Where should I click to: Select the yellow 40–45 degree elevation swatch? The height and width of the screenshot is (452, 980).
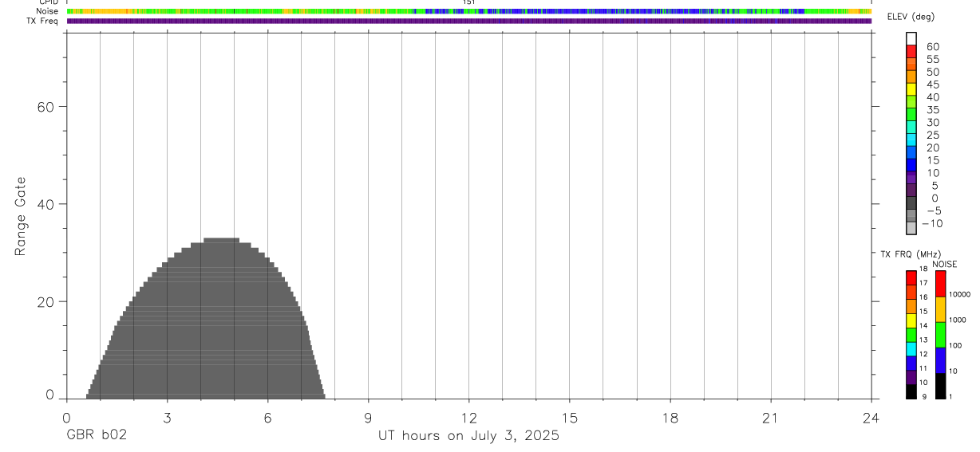point(911,89)
